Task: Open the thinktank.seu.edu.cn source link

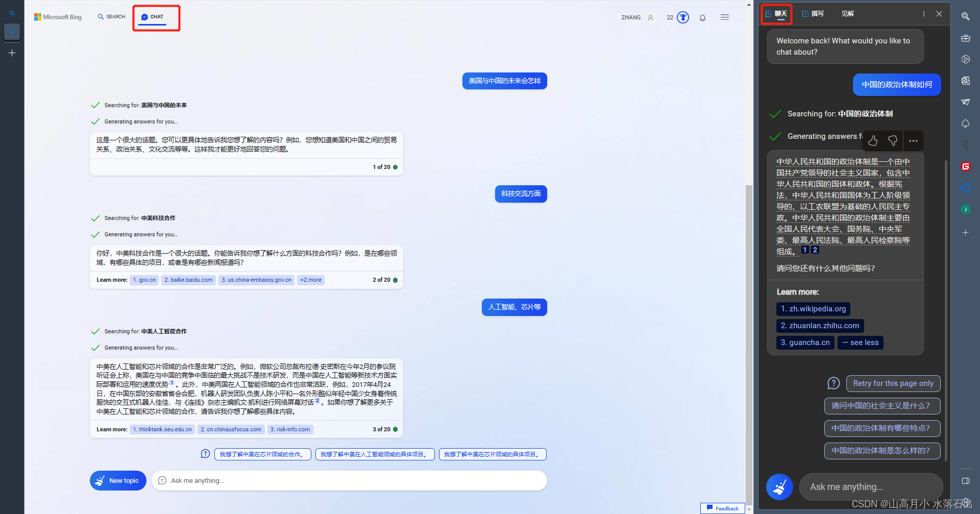Action: (x=162, y=429)
